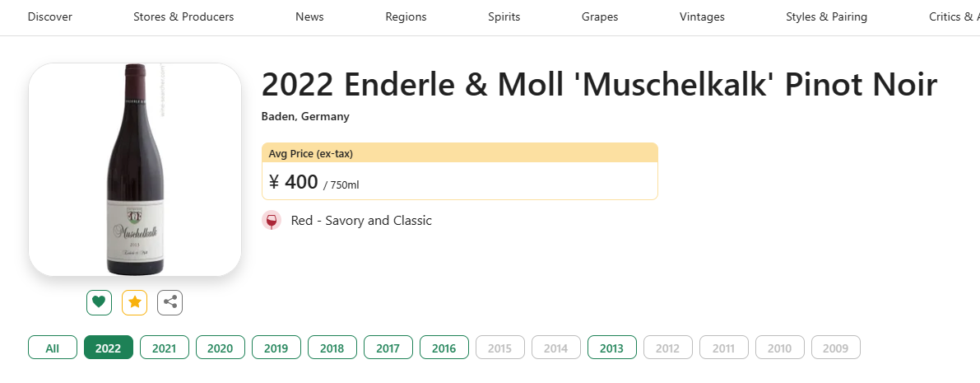Open the Vintages navigation item
Image resolution: width=980 pixels, height=383 pixels.
702,17
